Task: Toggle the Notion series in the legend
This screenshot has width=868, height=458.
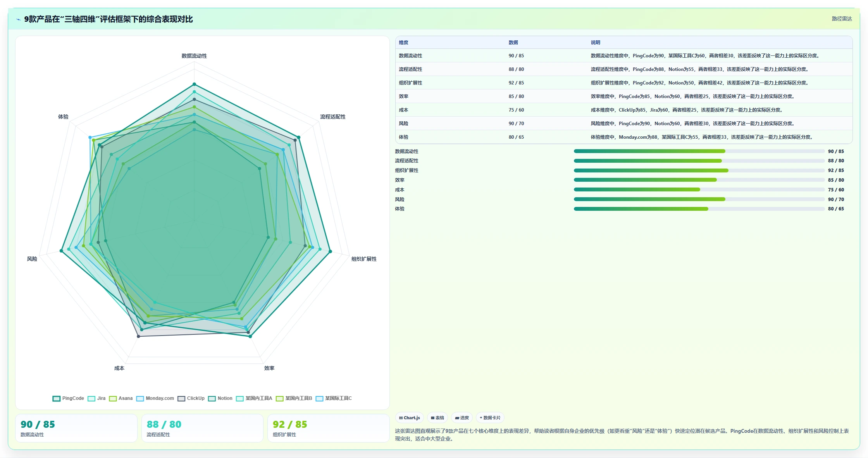Action: coord(220,398)
